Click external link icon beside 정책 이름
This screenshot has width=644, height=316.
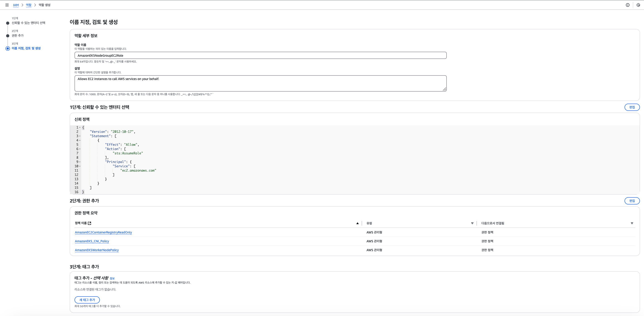[x=89, y=223]
